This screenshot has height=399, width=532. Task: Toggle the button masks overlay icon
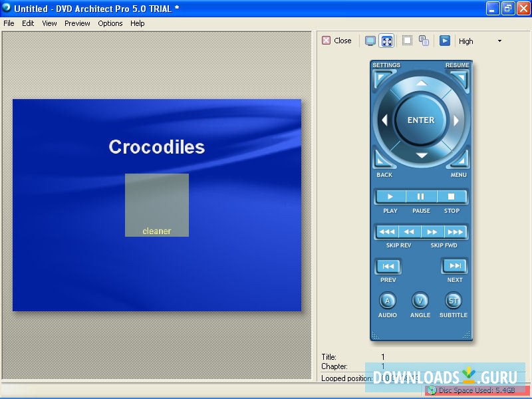[x=407, y=41]
